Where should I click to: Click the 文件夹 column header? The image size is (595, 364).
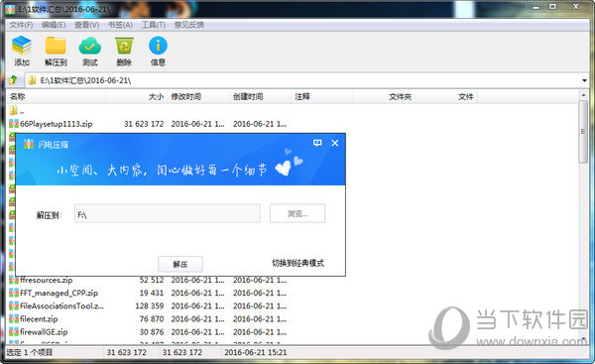[x=384, y=97]
